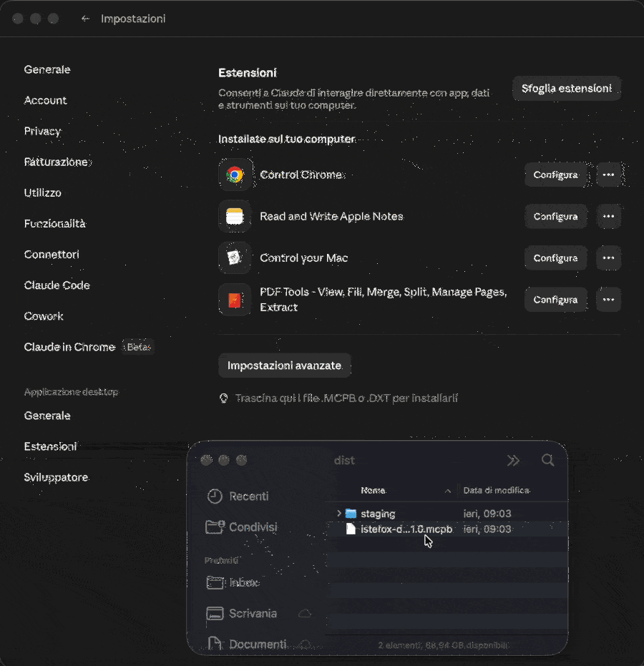Click the Beta badge next to Claude in Chrome
The image size is (644, 666).
(139, 347)
